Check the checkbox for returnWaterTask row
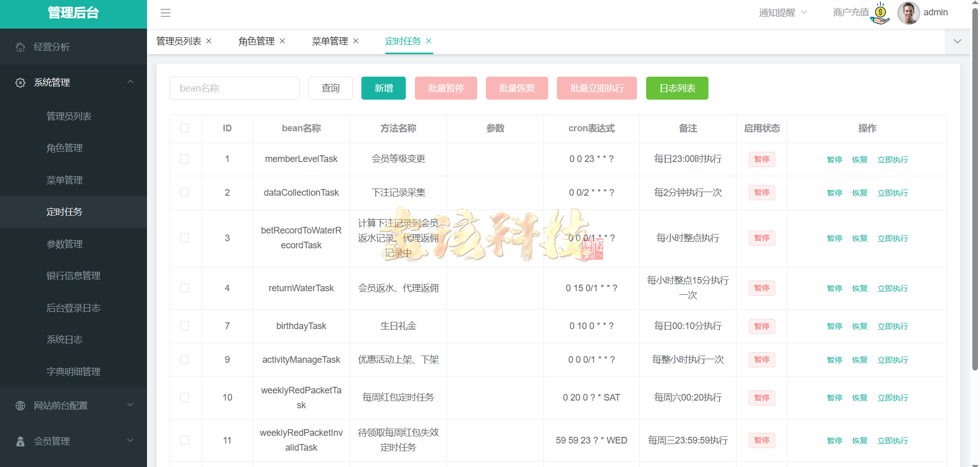980x467 pixels. [x=185, y=288]
